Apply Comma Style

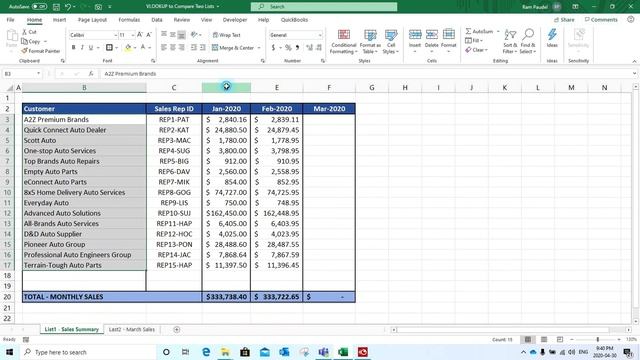click(297, 48)
